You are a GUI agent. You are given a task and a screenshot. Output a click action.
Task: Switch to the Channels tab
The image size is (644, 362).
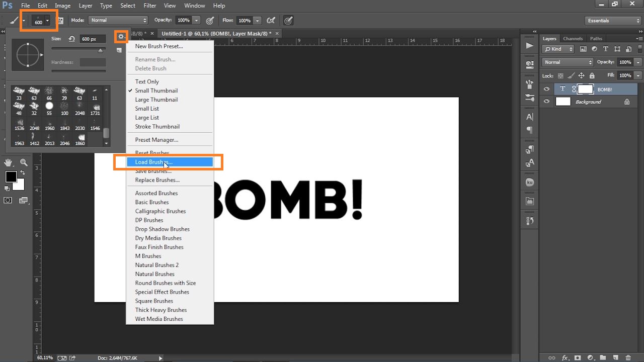[573, 39]
